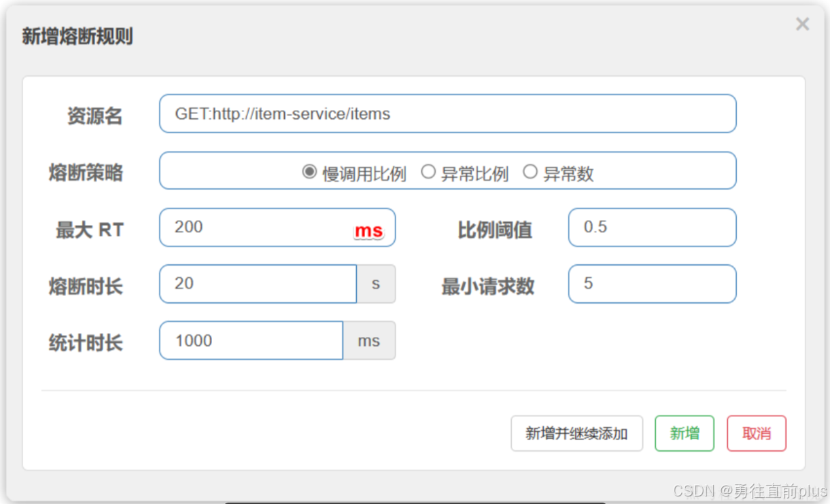Click the 最大 RT input field
The image size is (830, 504).
point(277,228)
